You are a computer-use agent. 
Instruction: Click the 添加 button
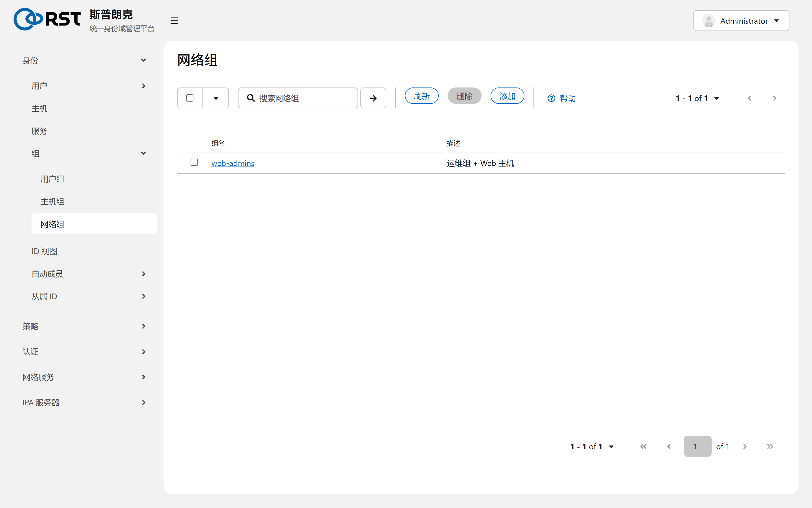(x=507, y=96)
